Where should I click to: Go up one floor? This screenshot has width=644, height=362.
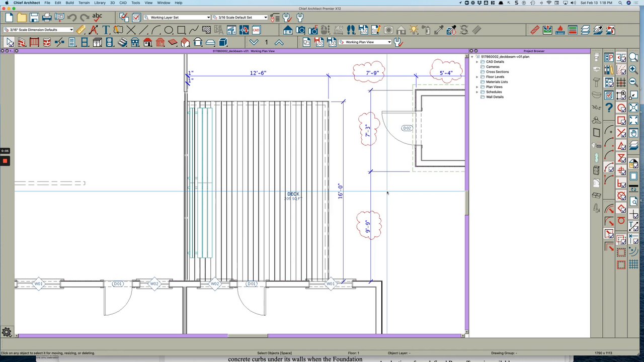click(x=279, y=43)
